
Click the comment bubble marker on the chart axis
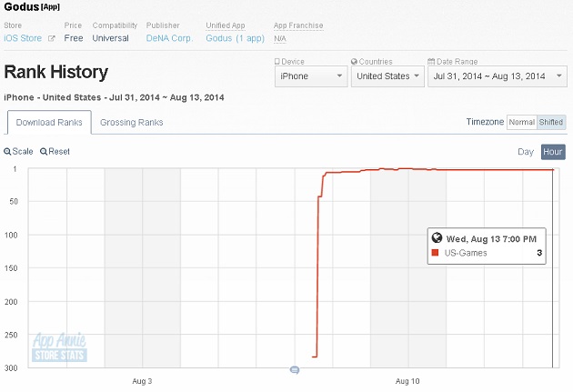295,370
